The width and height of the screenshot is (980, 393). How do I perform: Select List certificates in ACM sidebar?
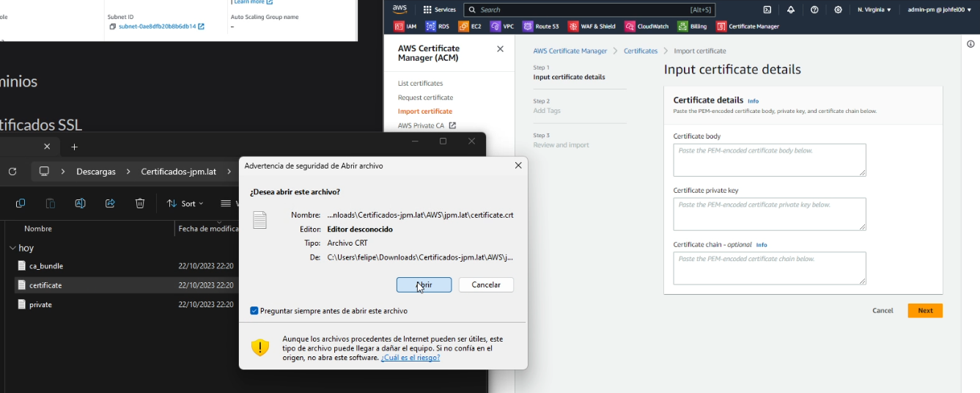click(x=420, y=84)
